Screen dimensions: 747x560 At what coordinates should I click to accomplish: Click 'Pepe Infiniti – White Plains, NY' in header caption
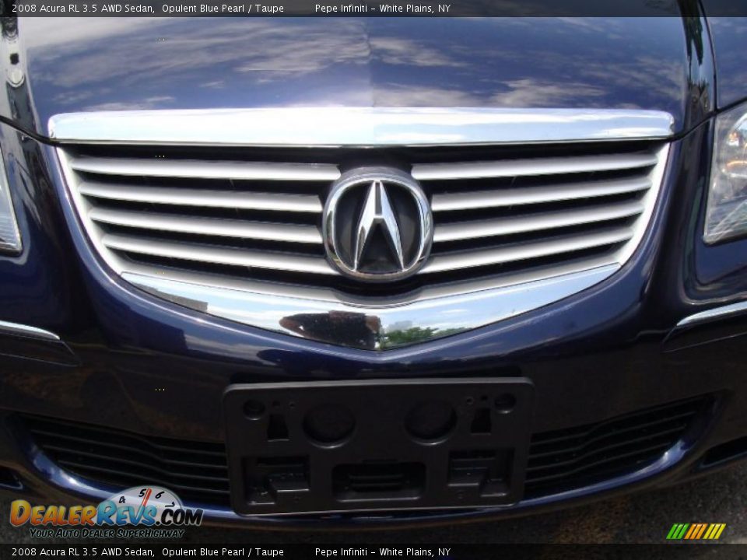point(383,9)
